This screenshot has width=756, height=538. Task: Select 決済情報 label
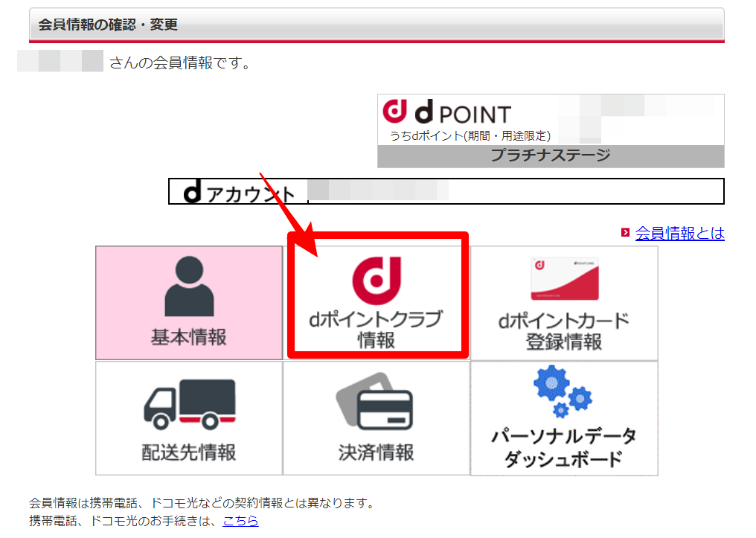(376, 452)
